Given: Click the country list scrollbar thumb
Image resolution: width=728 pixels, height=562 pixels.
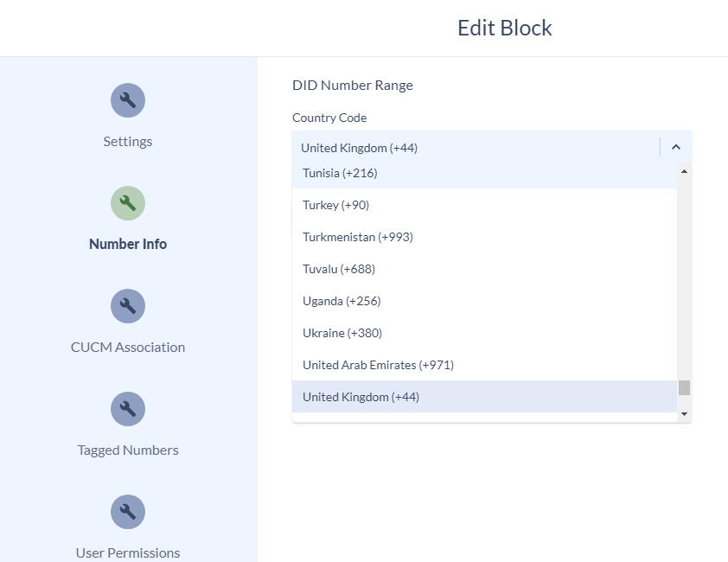Looking at the screenshot, I should [x=684, y=388].
